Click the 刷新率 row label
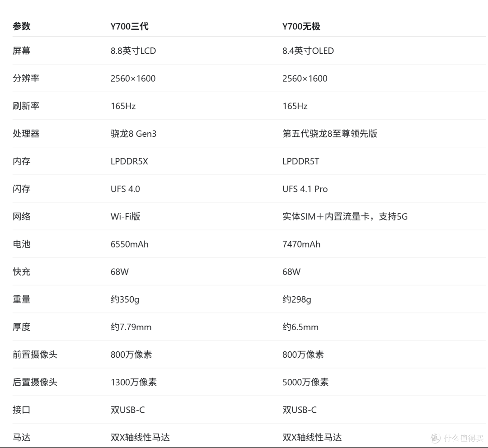488x448 pixels. click(26, 106)
